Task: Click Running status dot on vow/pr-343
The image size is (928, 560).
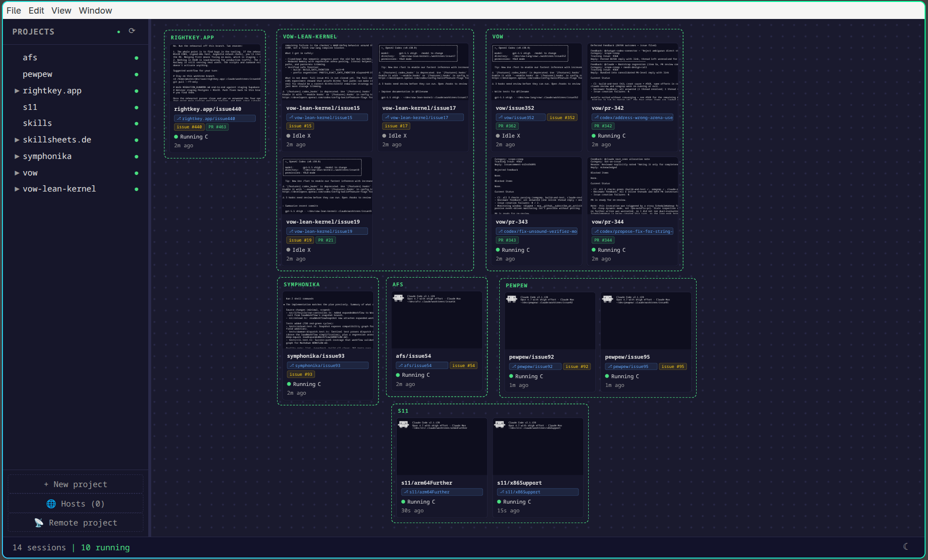Action: pos(498,250)
